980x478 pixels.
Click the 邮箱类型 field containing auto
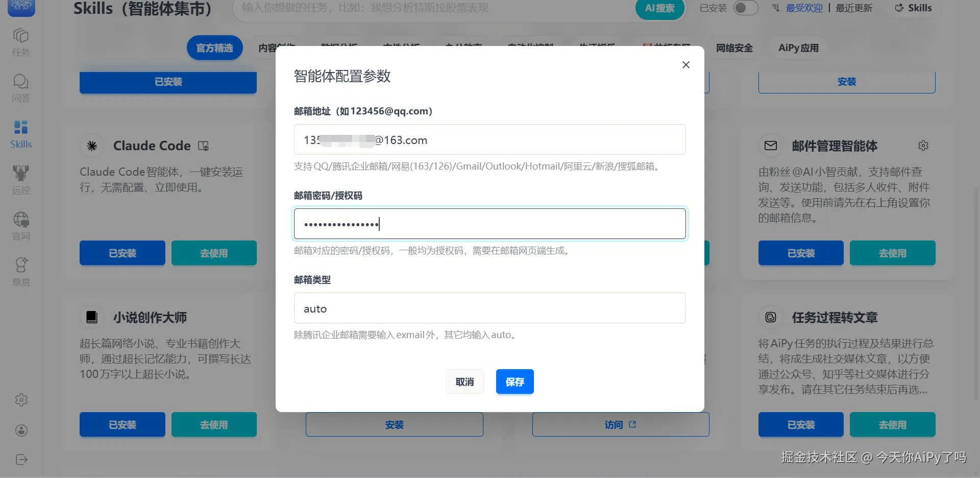489,308
